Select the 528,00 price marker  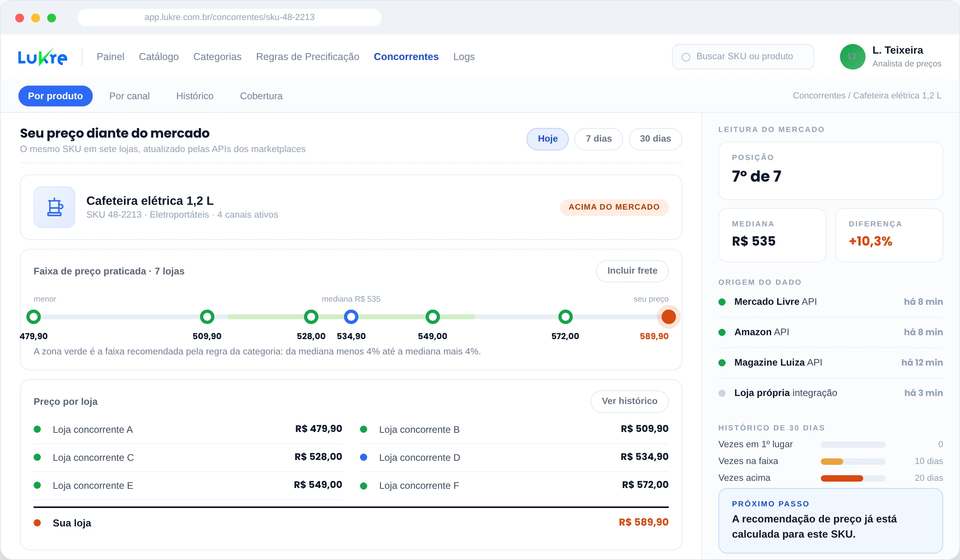[311, 317]
